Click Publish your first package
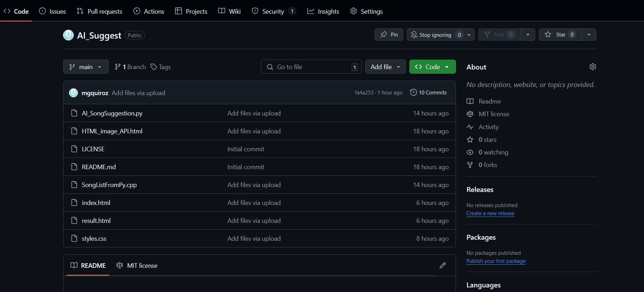This screenshot has width=644, height=292. click(x=496, y=261)
